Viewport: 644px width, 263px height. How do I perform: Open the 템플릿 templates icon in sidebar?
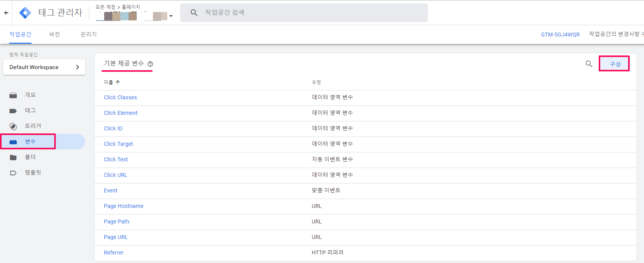pos(13,173)
